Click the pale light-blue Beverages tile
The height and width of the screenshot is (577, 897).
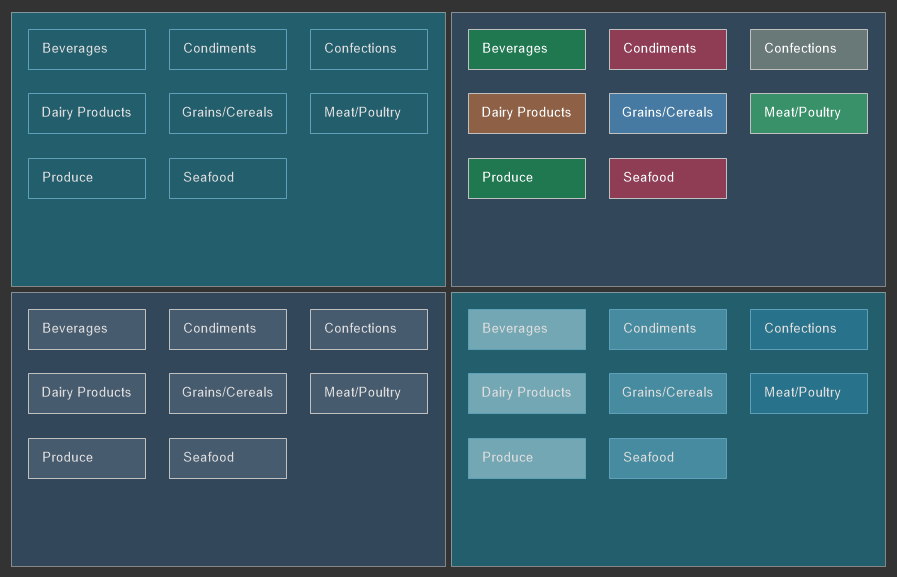click(x=526, y=329)
